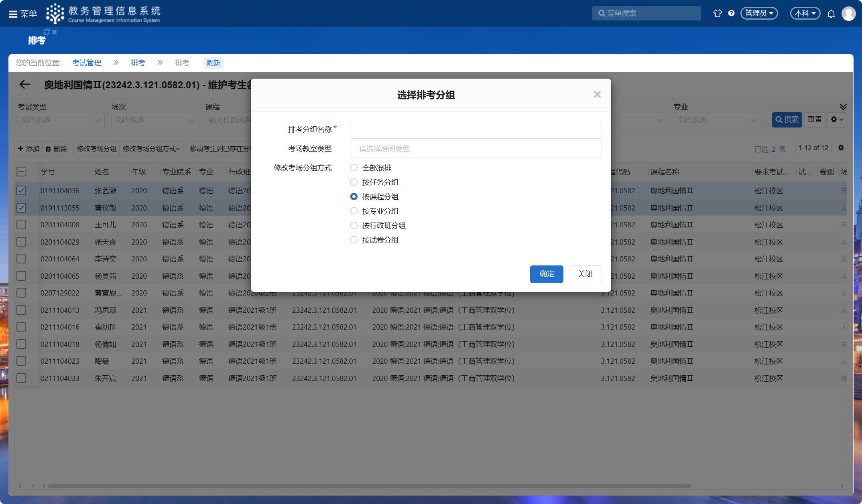Open the help question mark icon
Image resolution: width=862 pixels, height=504 pixels.
point(731,13)
